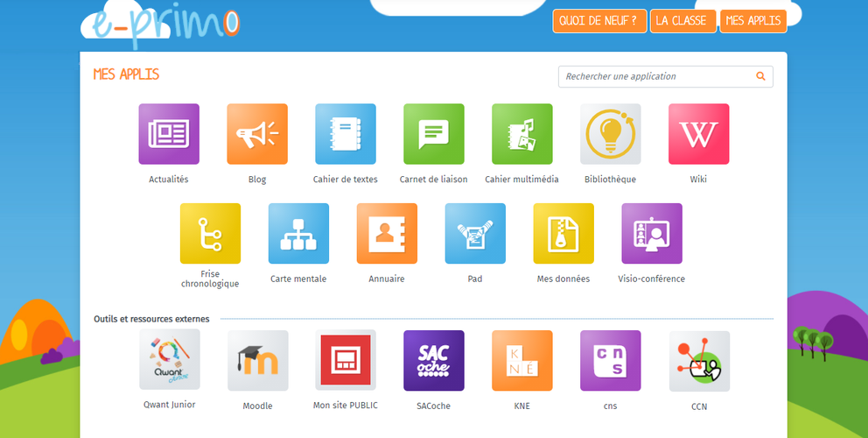Launch the Wiki app icon
This screenshot has height=438, width=868.
pos(698,134)
